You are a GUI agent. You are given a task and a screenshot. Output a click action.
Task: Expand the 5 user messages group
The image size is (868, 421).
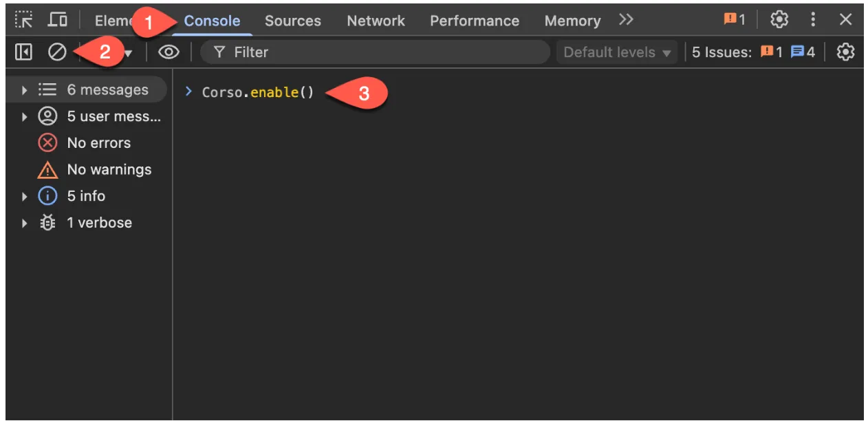[25, 116]
